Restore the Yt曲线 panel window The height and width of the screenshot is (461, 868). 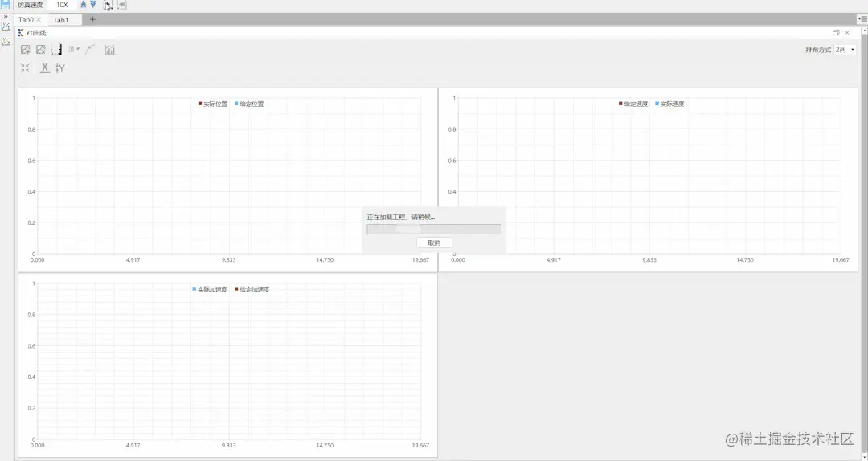tap(836, 33)
